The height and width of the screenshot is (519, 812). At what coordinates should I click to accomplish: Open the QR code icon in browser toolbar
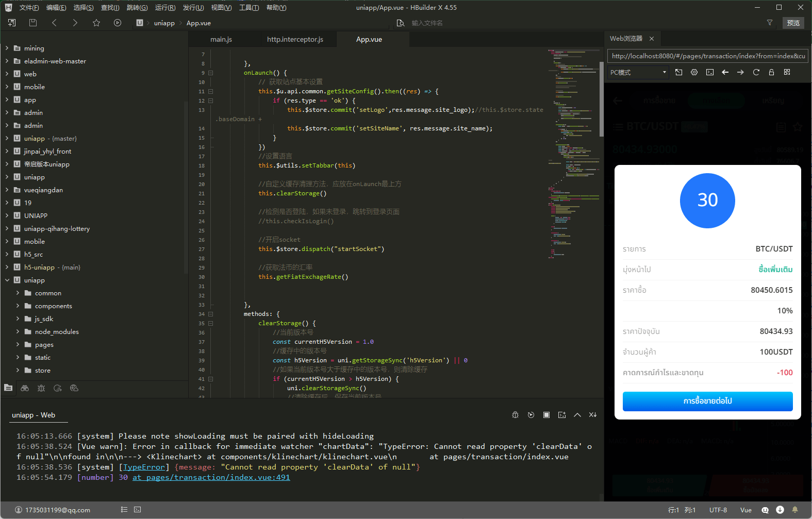click(787, 72)
